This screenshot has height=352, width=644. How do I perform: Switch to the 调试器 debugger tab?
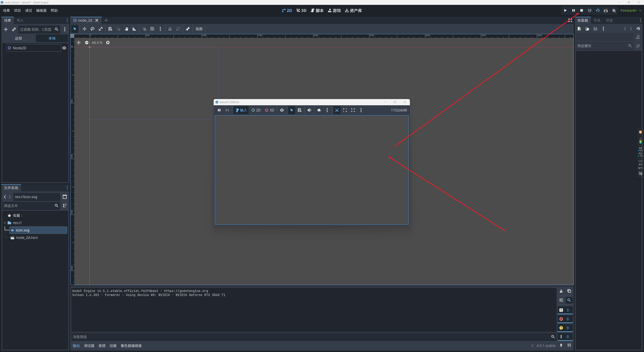click(89, 346)
